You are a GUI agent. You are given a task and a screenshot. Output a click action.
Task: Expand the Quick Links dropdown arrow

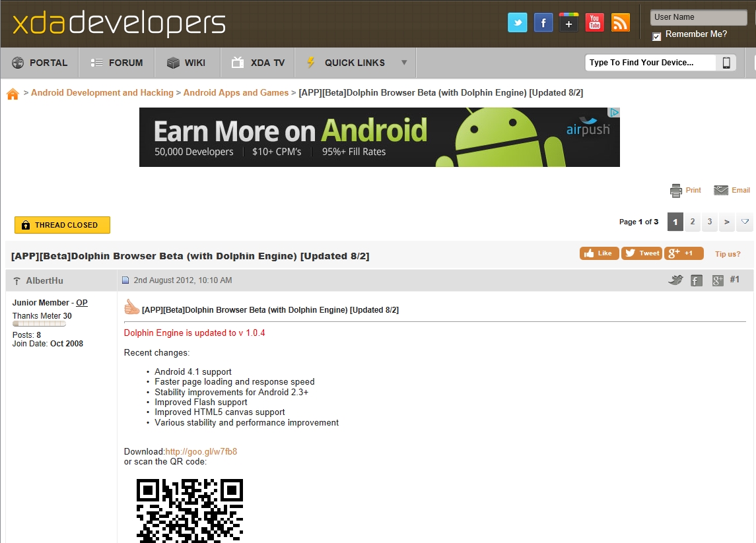click(x=404, y=63)
